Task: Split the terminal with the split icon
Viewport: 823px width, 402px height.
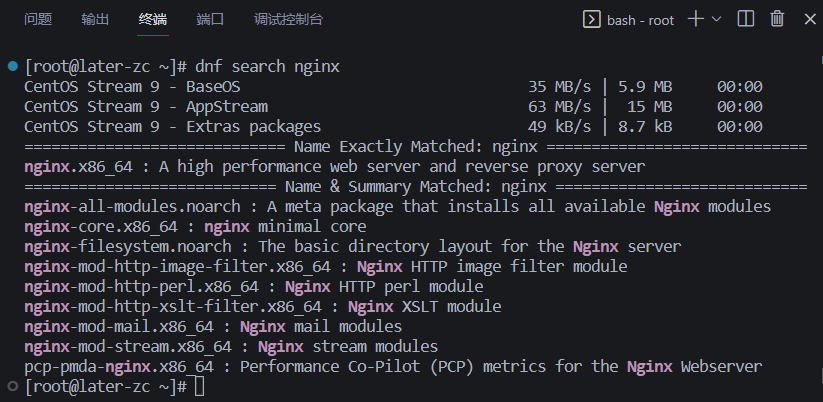Action: pyautogui.click(x=746, y=19)
